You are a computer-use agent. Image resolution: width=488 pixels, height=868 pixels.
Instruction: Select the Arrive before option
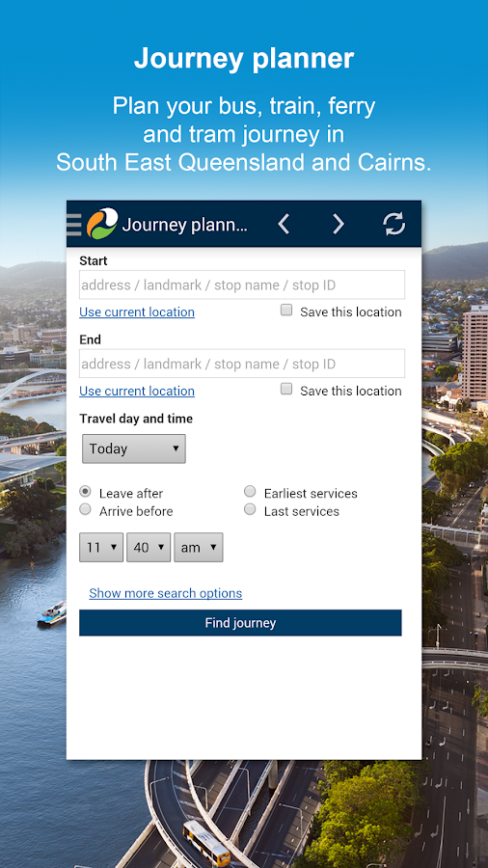coord(85,509)
